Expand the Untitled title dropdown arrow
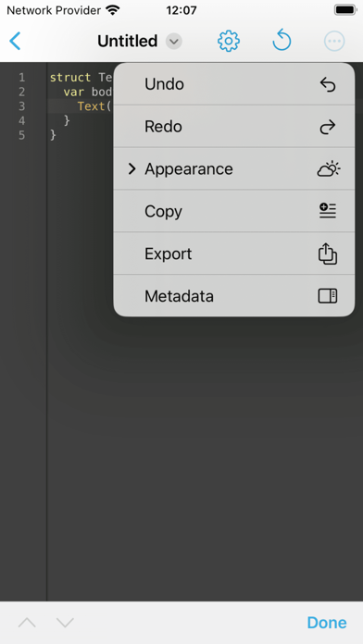Image resolution: width=363 pixels, height=644 pixels. (x=174, y=41)
